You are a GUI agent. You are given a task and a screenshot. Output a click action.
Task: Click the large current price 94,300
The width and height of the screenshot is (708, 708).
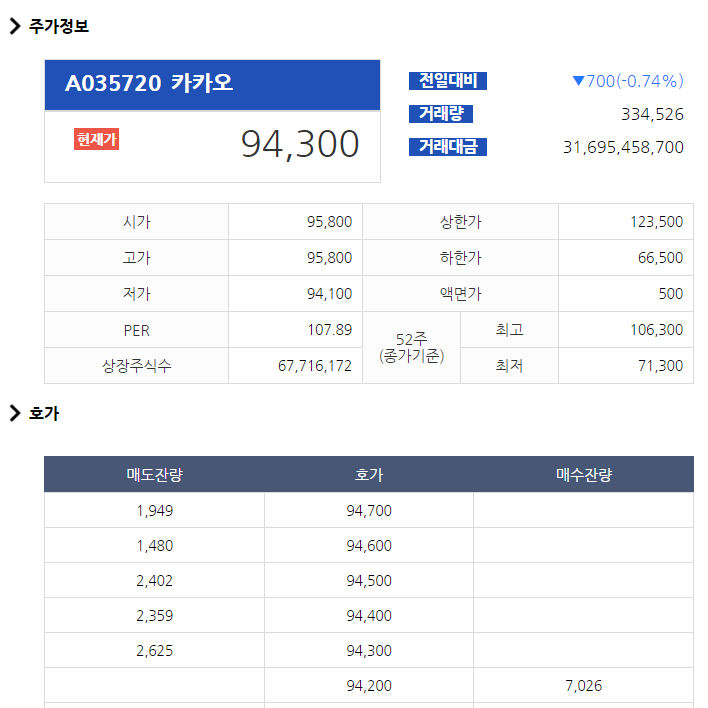(x=299, y=145)
